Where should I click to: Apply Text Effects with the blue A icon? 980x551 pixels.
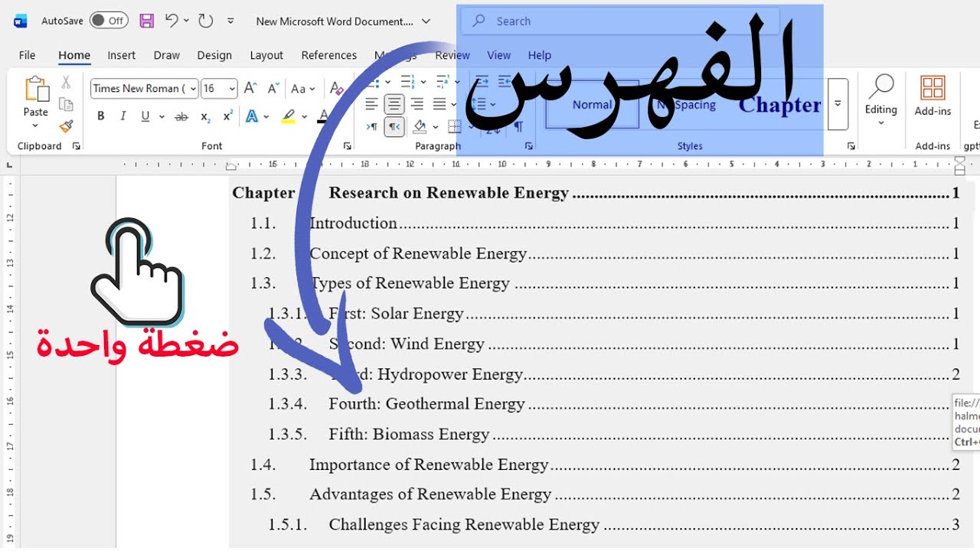point(252,117)
